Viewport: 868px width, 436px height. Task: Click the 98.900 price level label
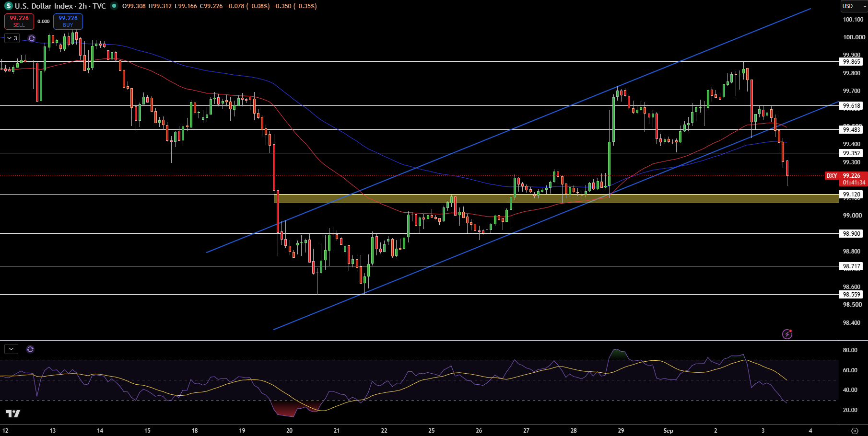coord(852,234)
